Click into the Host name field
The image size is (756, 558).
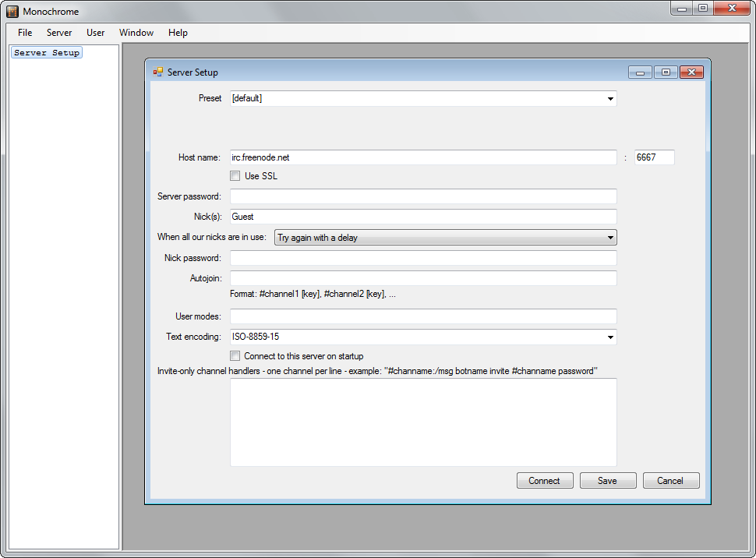tap(423, 157)
